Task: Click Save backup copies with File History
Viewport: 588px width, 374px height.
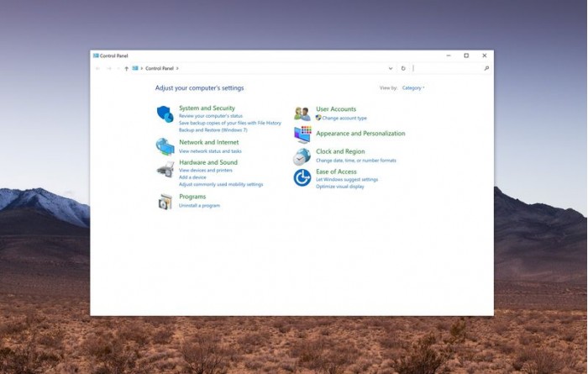Action: point(230,123)
